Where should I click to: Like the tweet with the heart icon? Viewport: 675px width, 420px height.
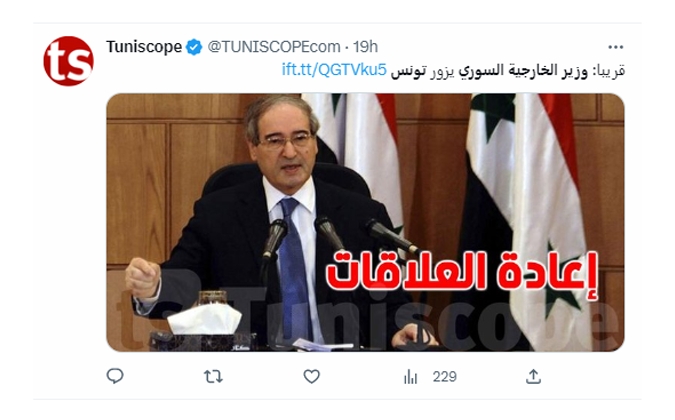point(311,377)
